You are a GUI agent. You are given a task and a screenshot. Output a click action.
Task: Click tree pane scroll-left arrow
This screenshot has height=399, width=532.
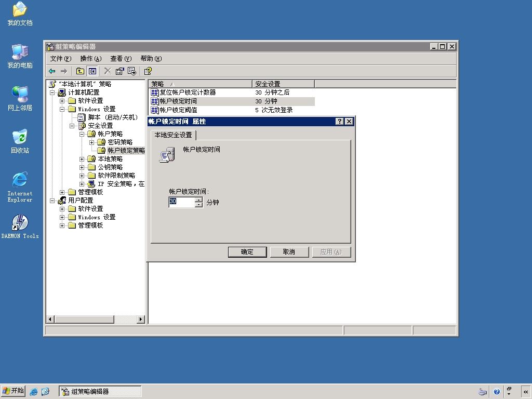click(x=50, y=320)
